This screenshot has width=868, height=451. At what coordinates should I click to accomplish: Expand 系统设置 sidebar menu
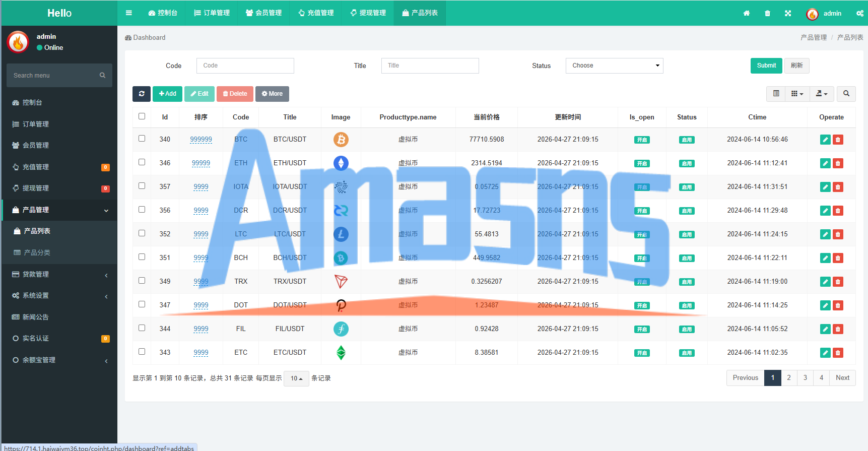(59, 296)
